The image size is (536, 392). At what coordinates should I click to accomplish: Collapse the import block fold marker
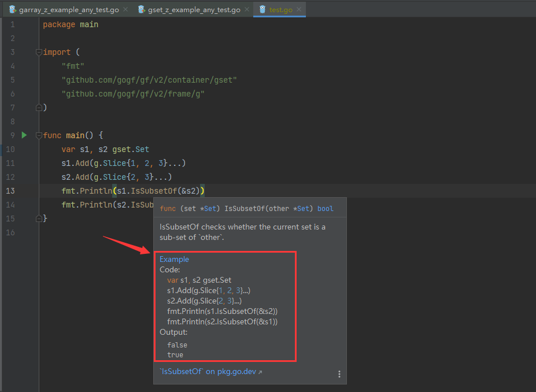[39, 52]
